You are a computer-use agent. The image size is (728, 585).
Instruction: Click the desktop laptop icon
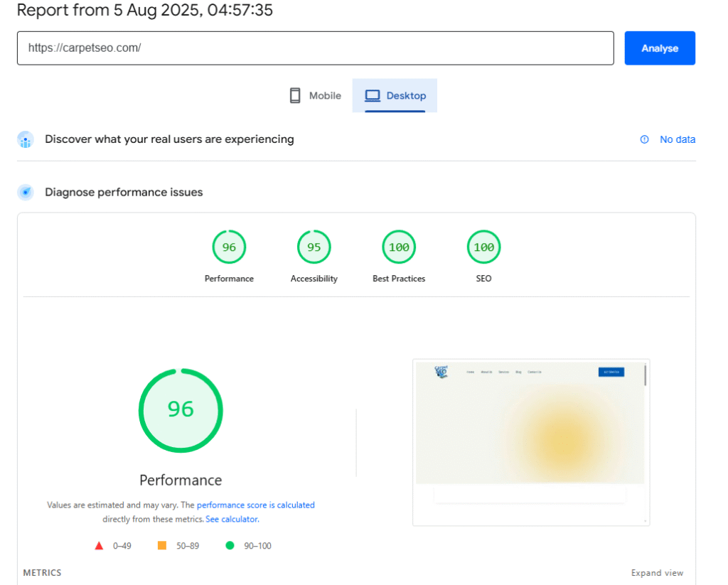click(x=373, y=96)
